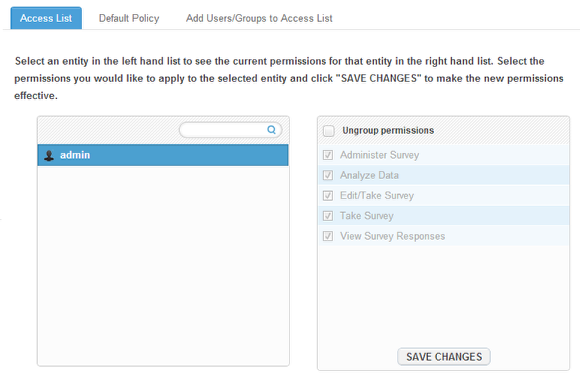This screenshot has width=580, height=380.
Task: Toggle the Take Survey checkbox
Action: point(328,216)
